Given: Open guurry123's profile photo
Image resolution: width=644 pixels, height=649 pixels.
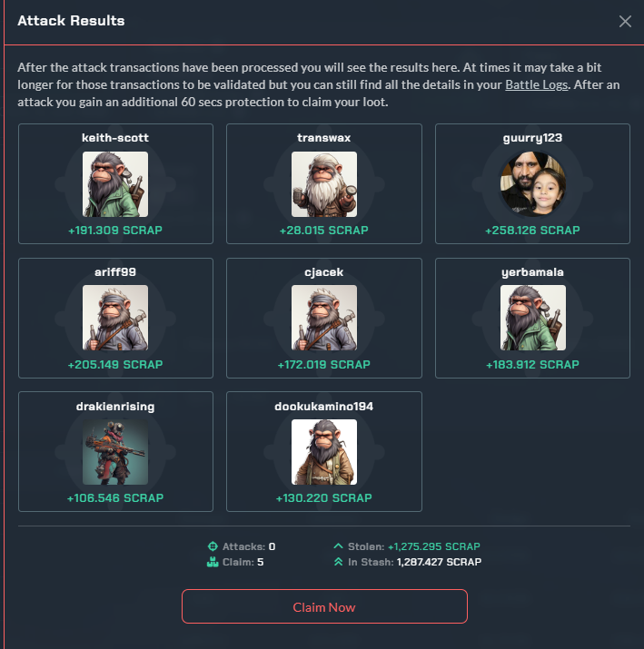Looking at the screenshot, I should pyautogui.click(x=532, y=184).
